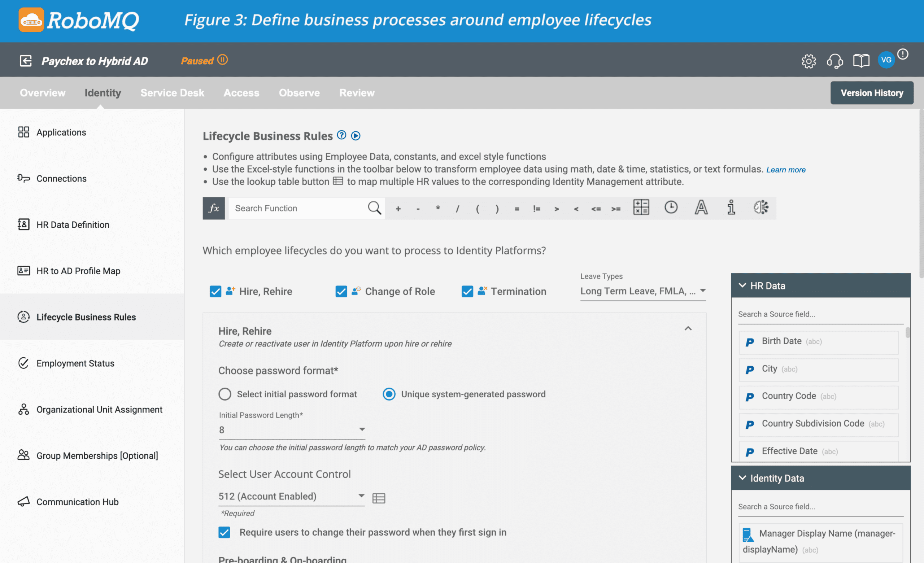Click the Version History button
This screenshot has width=924, height=563.
pyautogui.click(x=872, y=93)
